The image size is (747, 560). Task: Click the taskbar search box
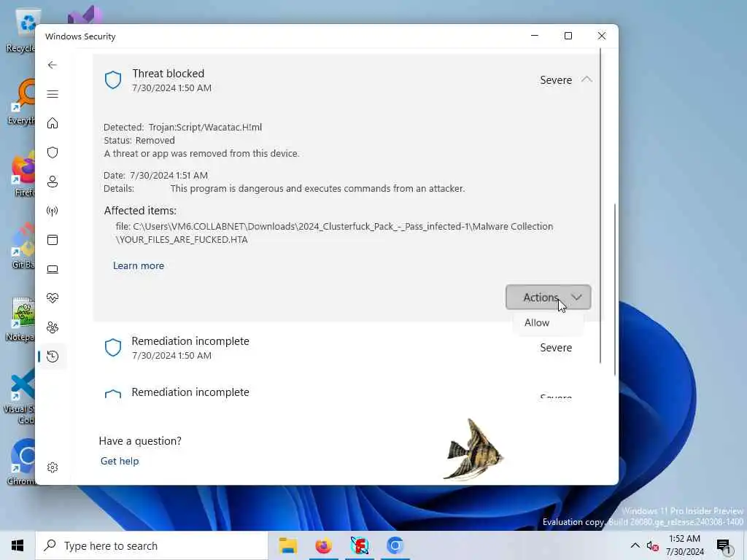152,545
